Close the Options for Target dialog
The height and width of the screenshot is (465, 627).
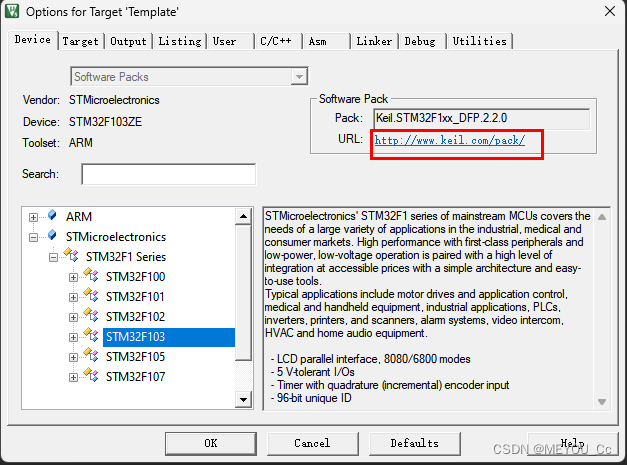click(x=610, y=11)
